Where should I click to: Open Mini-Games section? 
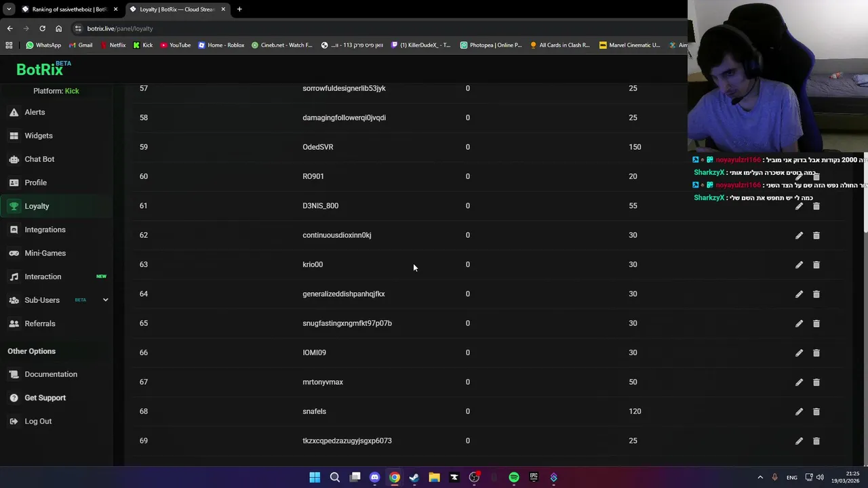(x=57, y=253)
